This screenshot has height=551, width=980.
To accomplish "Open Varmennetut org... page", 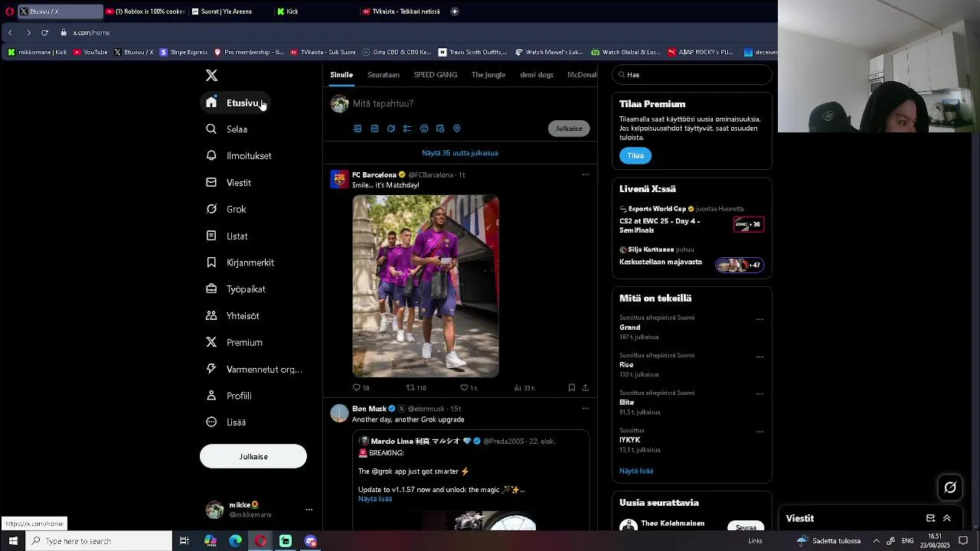I will [254, 369].
